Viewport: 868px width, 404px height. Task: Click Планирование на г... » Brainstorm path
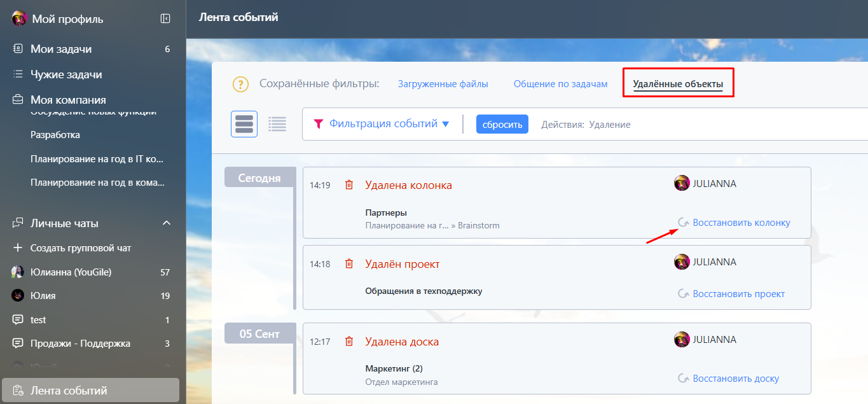pos(432,225)
